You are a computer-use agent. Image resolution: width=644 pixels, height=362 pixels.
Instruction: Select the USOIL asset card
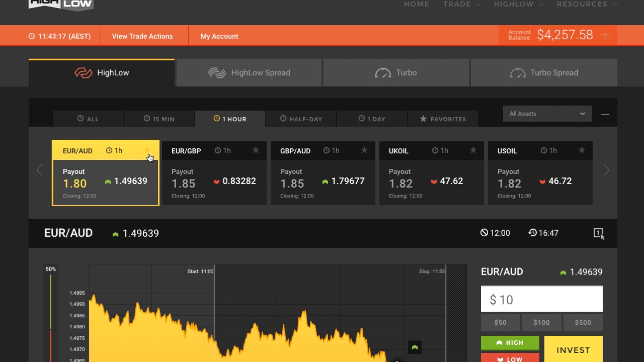540,173
